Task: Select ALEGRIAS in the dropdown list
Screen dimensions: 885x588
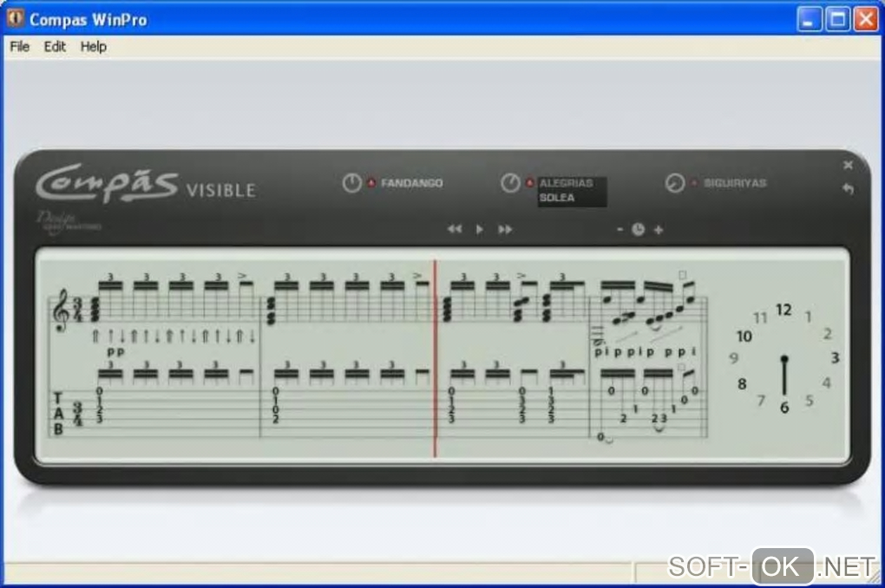Action: [566, 183]
